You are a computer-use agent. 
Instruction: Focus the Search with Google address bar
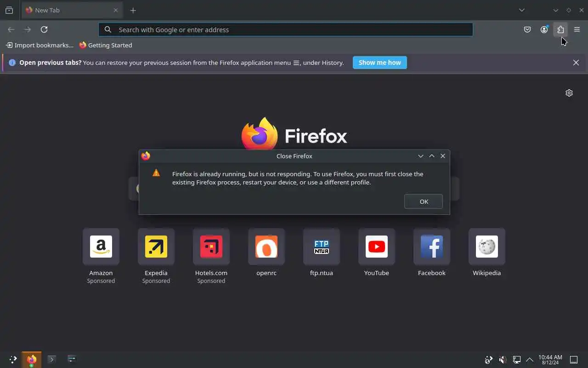tap(285, 29)
